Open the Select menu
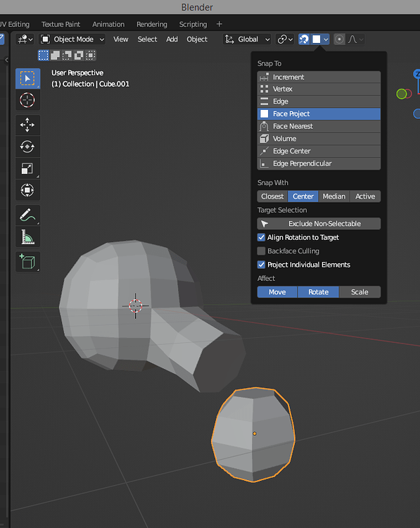This screenshot has height=528, width=420. coord(147,39)
